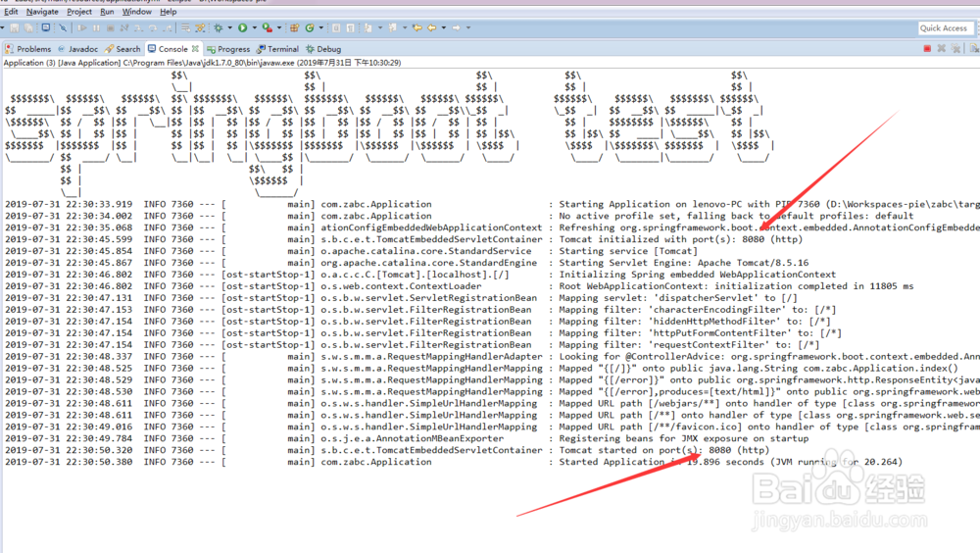980x553 pixels.
Task: Click the Drop to Frame icon
Action: click(185, 28)
